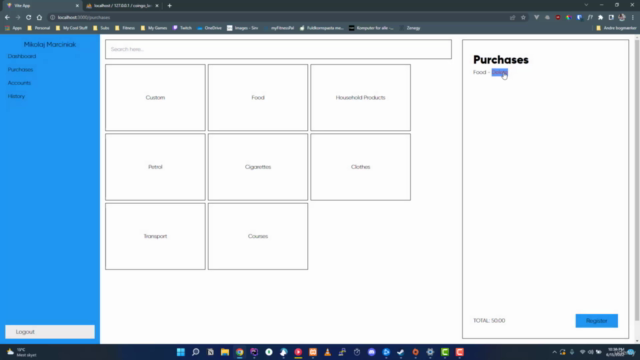Open Dashboard in sidebar

[x=22, y=56]
